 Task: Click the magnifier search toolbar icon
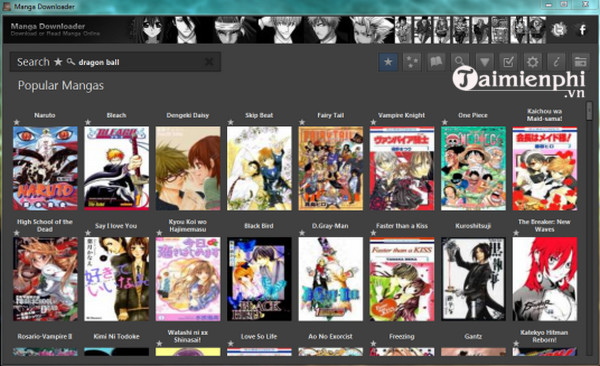click(x=460, y=61)
